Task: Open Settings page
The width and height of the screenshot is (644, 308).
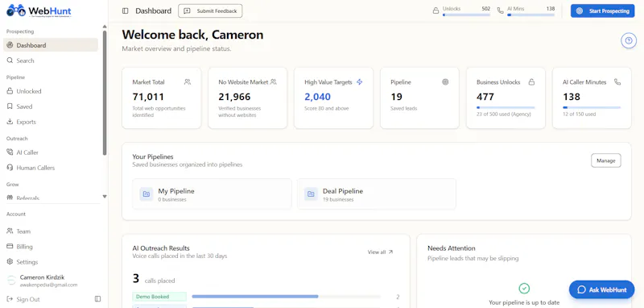Action: point(51,262)
